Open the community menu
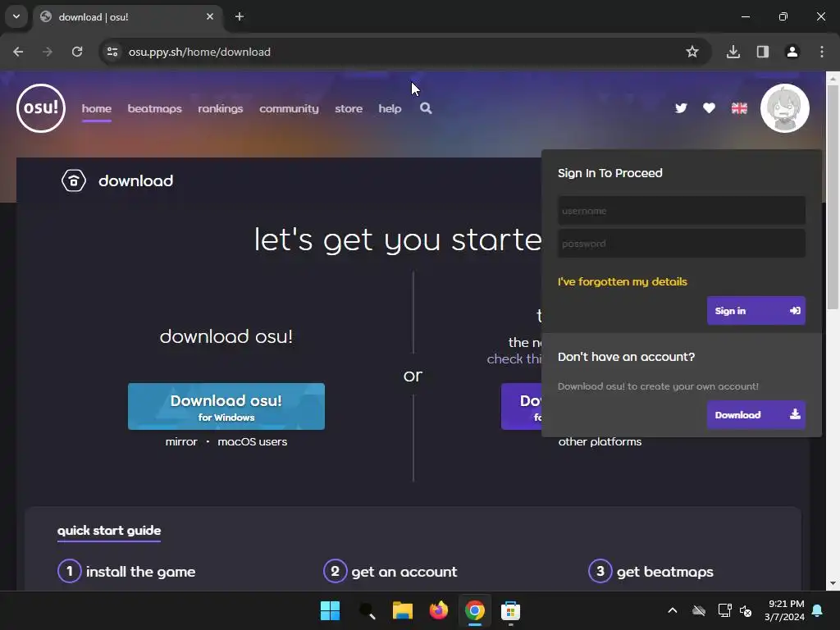840x630 pixels. click(x=290, y=109)
